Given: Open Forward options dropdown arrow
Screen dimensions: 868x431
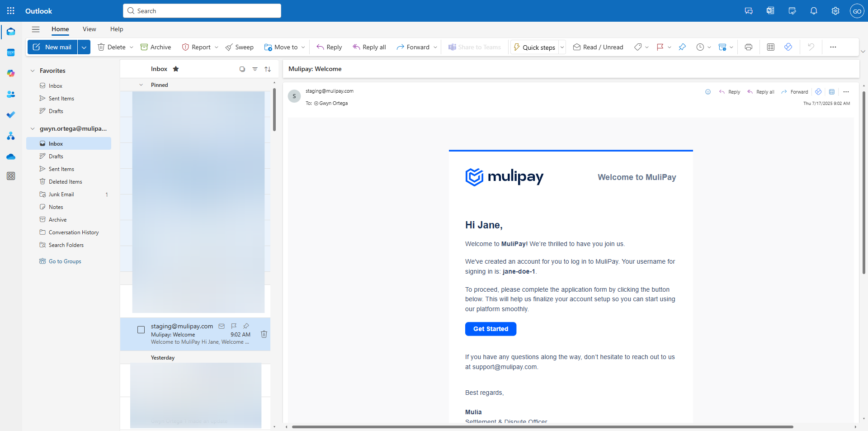Looking at the screenshot, I should [x=435, y=47].
